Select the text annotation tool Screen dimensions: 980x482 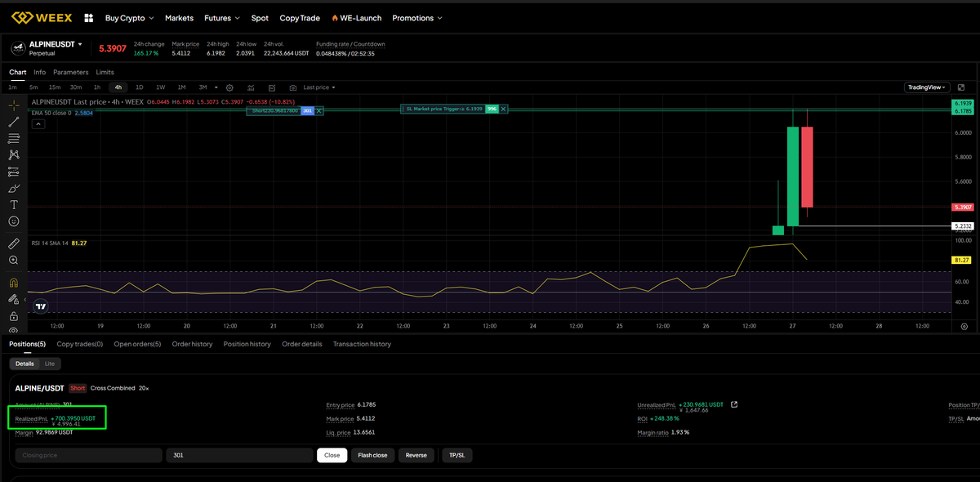14,204
